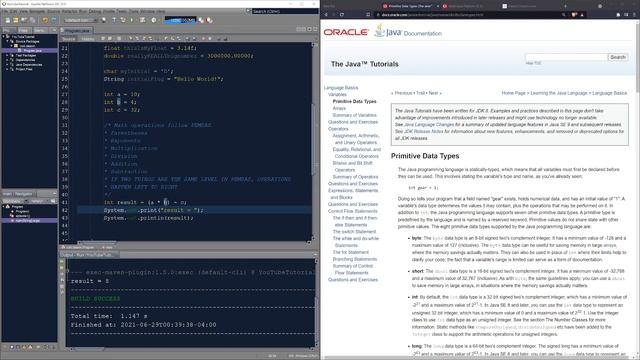Click the Build Project hammer icon

click(x=114, y=20)
